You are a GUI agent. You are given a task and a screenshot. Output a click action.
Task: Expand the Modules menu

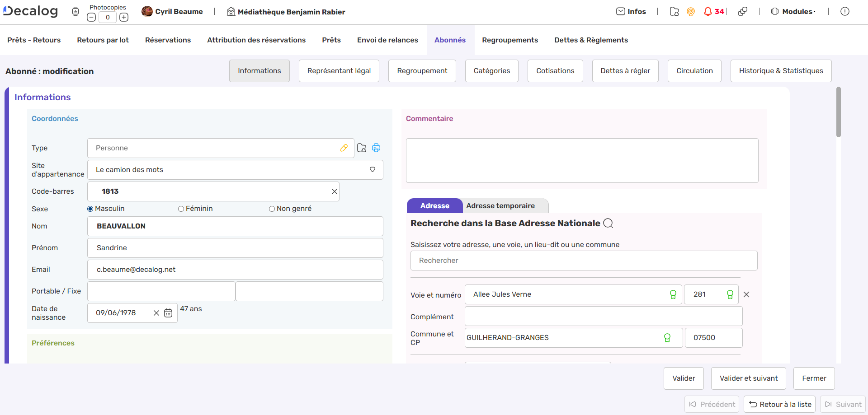coord(794,12)
